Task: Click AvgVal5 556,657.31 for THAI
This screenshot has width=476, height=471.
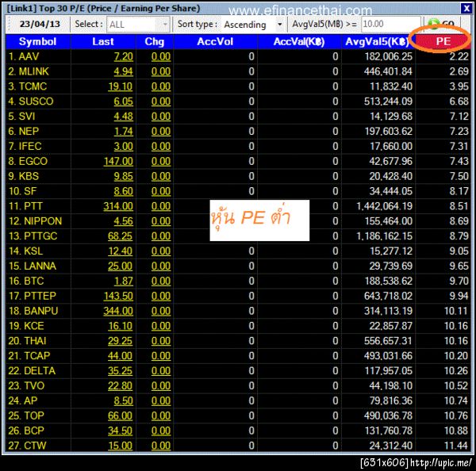Action: coord(388,341)
